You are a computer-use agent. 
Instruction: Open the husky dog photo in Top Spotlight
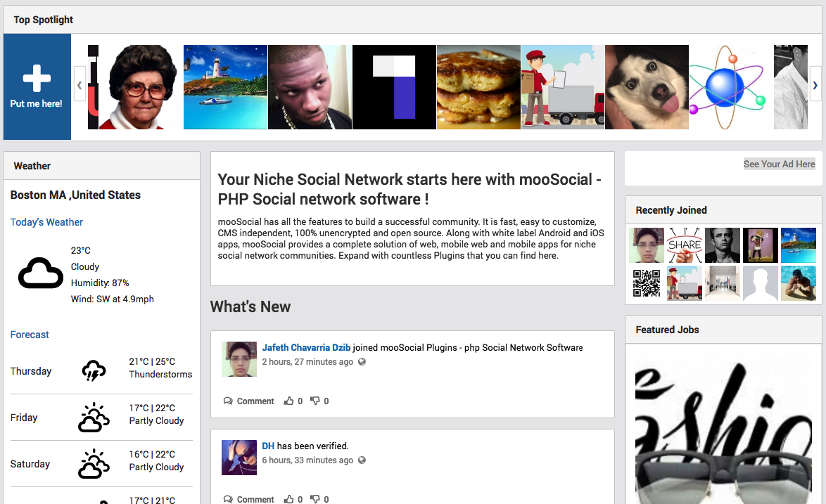[x=647, y=86]
